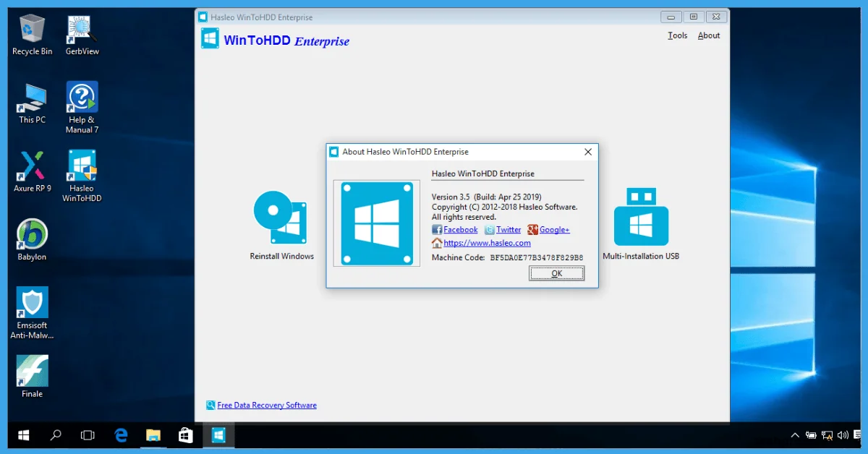Viewport: 868px width, 454px height.
Task: Open the Twitter link
Action: click(509, 230)
